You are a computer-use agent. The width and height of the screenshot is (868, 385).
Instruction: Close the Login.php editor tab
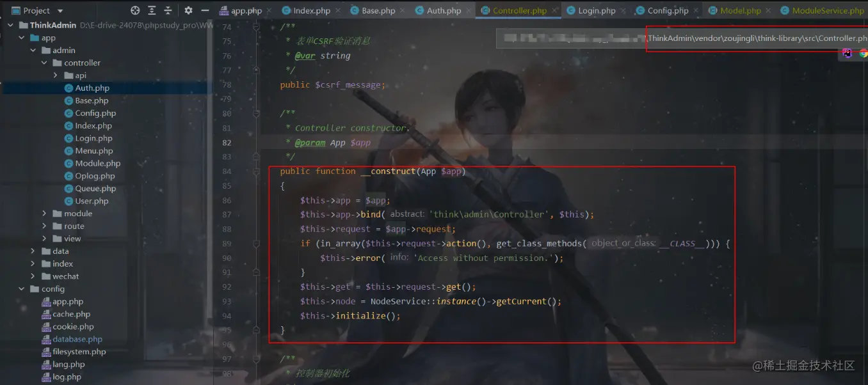click(x=622, y=10)
